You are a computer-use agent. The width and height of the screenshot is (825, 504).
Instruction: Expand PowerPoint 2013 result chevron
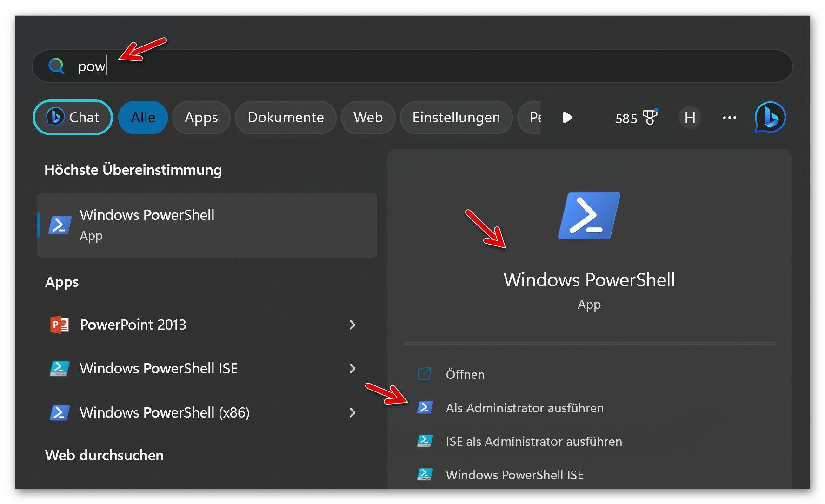tap(352, 325)
